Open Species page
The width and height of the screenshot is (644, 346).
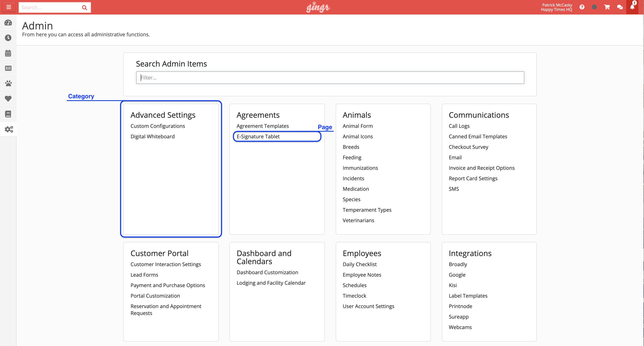pyautogui.click(x=351, y=200)
